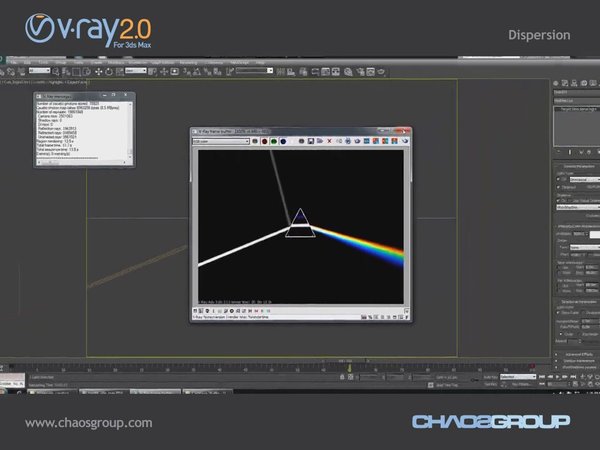Image resolution: width=600 pixels, height=450 pixels.
Task: Toggle the Angle Snap icon
Action: point(197,72)
